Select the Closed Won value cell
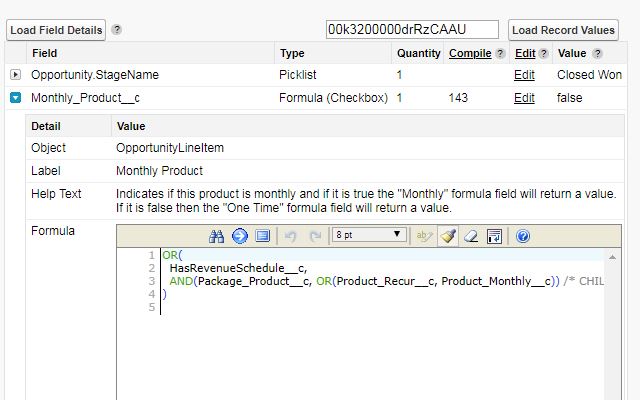Image resolution: width=640 pixels, height=400 pixels. click(x=589, y=75)
